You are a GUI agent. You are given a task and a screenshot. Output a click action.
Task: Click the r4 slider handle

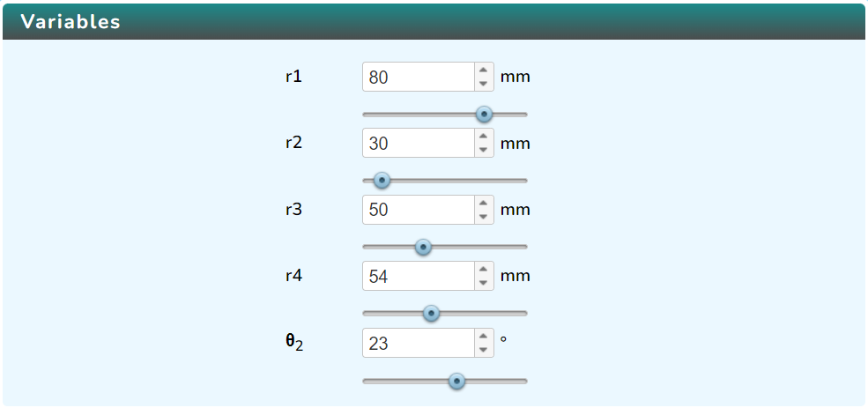click(x=431, y=314)
